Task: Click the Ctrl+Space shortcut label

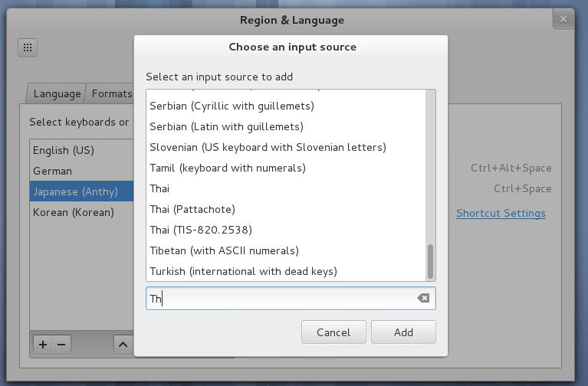Action: 522,188
